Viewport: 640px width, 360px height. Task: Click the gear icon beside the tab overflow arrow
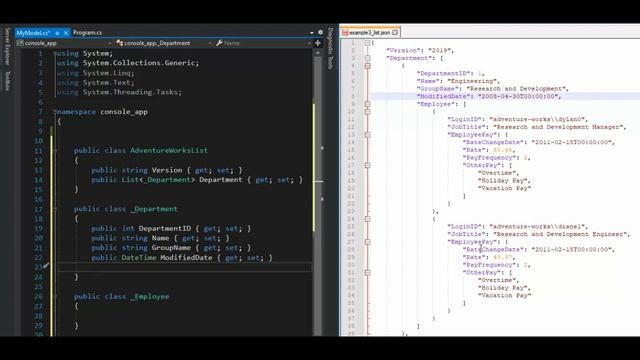[320, 32]
